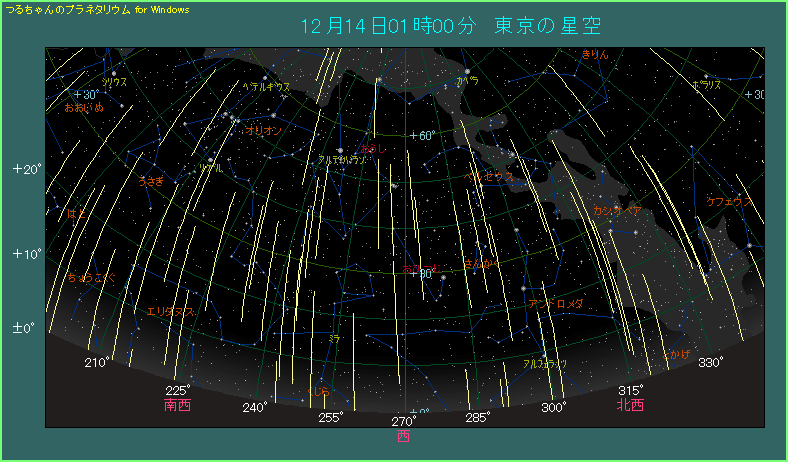
Task: Select the カペラ star label
Action: (467, 81)
